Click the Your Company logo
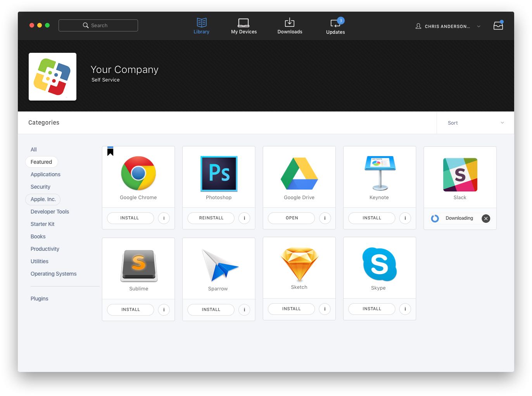532x396 pixels. pos(52,77)
